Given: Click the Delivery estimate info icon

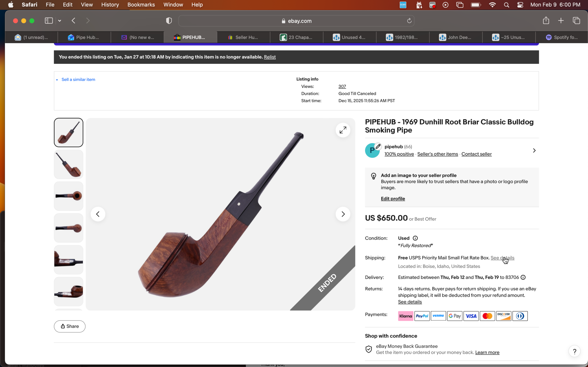Looking at the screenshot, I should [x=523, y=277].
